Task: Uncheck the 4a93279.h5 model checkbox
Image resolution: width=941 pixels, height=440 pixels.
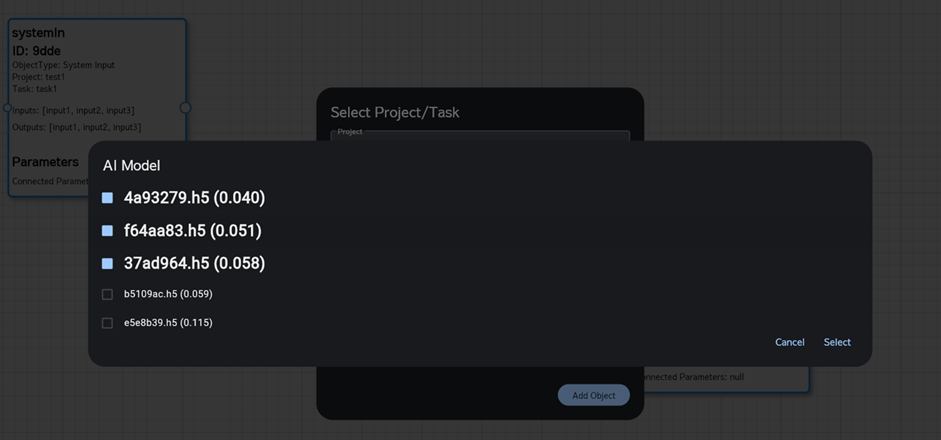Action: [107, 198]
